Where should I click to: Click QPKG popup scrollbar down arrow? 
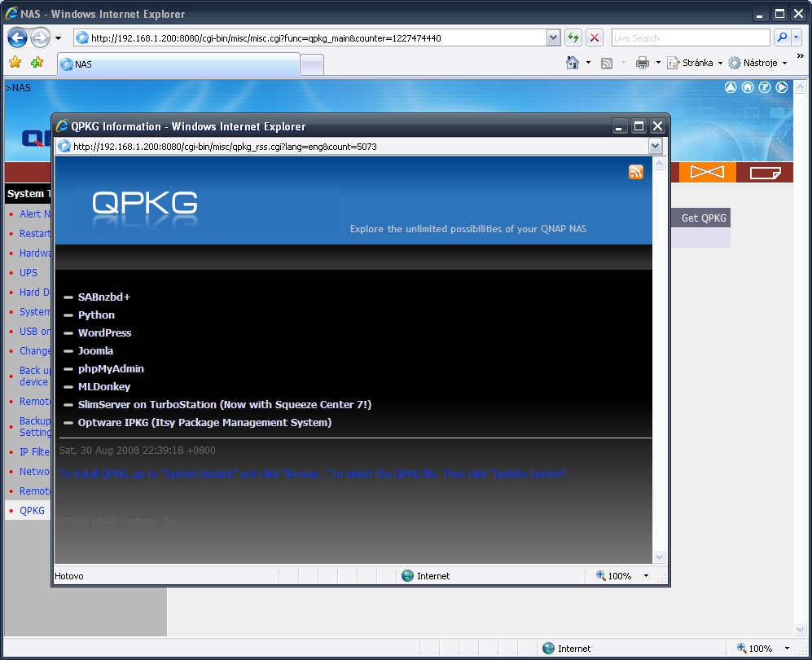click(659, 557)
